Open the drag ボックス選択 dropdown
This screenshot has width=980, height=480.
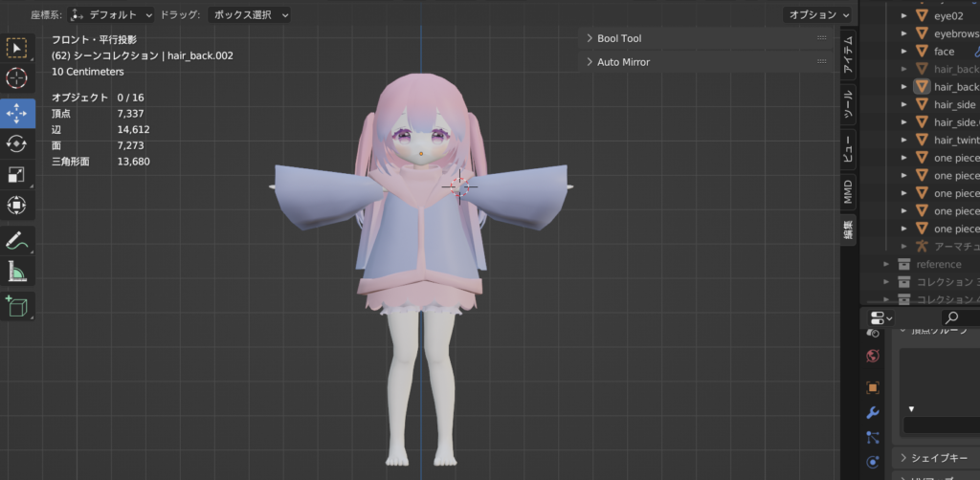[x=249, y=15]
